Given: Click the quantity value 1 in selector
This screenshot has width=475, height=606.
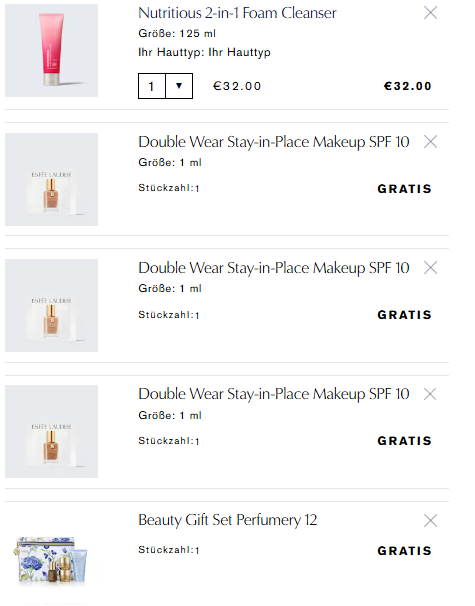Looking at the screenshot, I should (x=152, y=86).
